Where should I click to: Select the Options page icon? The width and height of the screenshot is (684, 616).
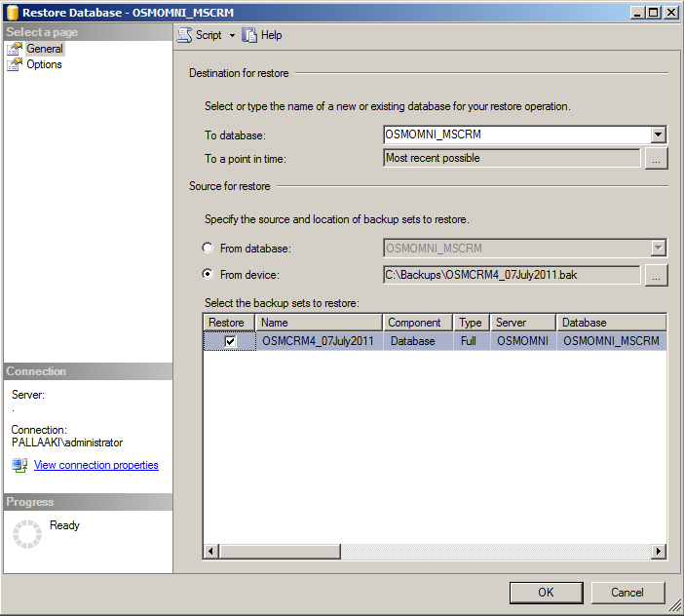point(15,64)
